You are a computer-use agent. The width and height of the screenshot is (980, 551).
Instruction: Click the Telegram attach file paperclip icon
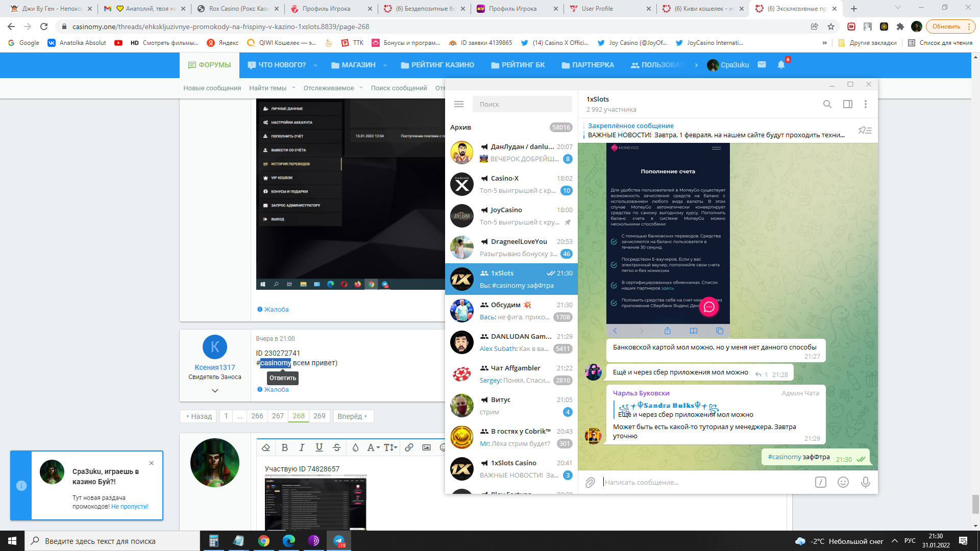590,482
